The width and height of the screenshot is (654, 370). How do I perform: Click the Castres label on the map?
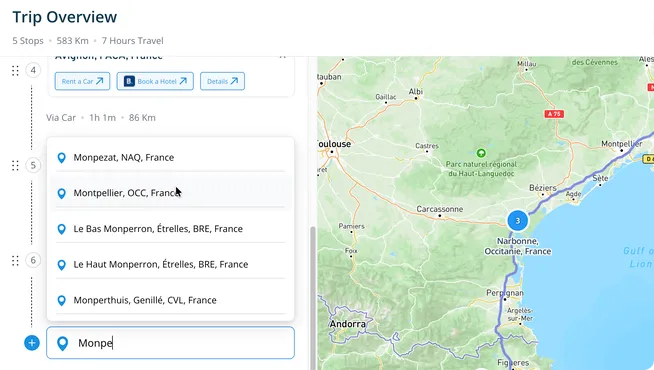(x=427, y=146)
